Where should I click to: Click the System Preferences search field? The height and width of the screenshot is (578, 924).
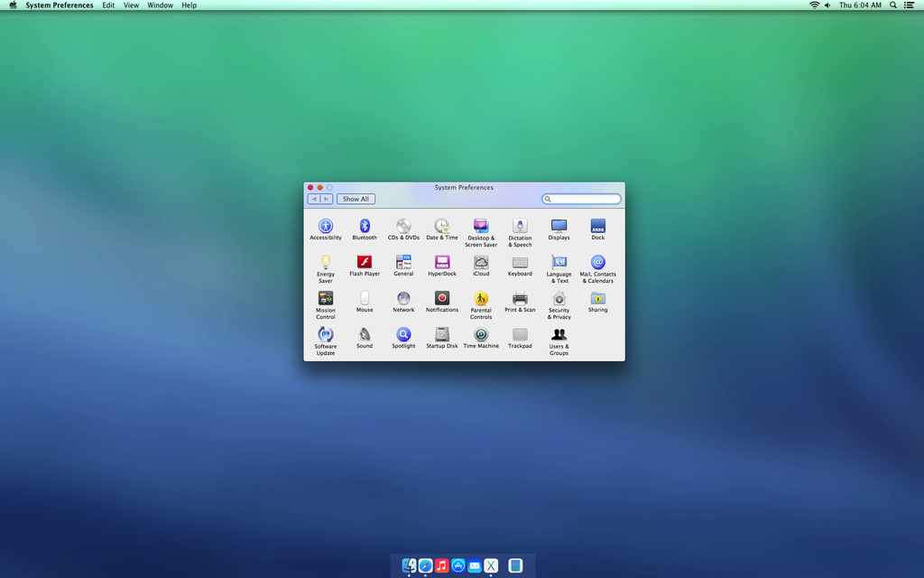[582, 198]
